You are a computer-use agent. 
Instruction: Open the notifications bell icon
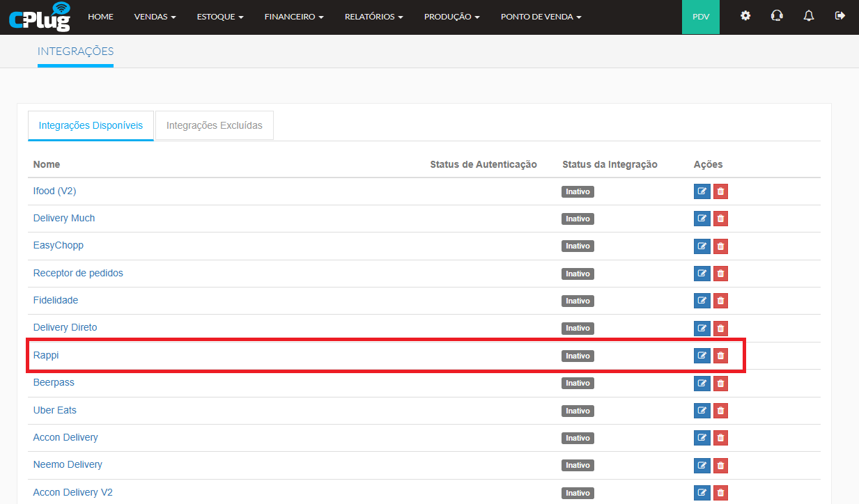click(x=808, y=16)
